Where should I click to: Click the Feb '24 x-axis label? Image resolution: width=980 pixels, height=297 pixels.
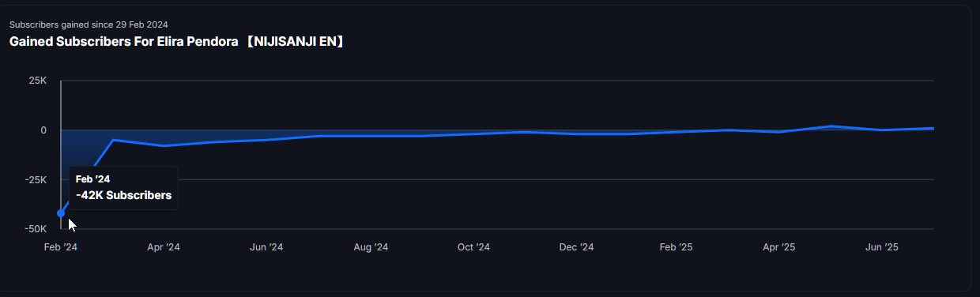tap(61, 247)
